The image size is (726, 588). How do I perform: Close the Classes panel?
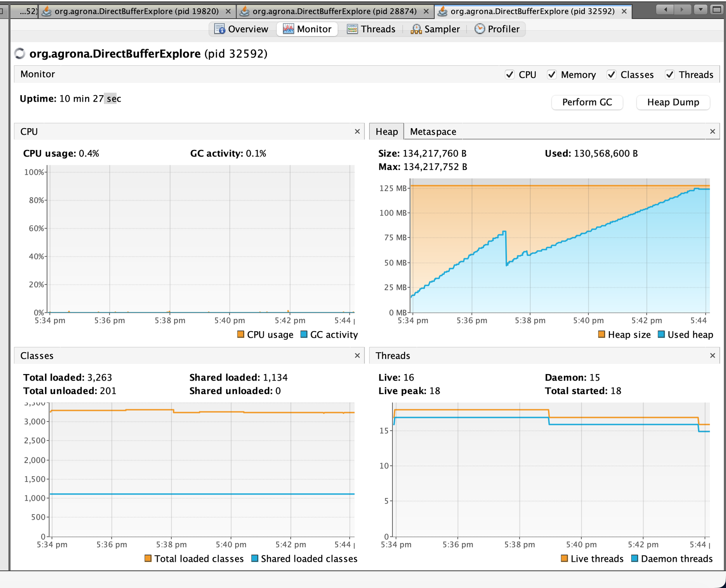357,356
